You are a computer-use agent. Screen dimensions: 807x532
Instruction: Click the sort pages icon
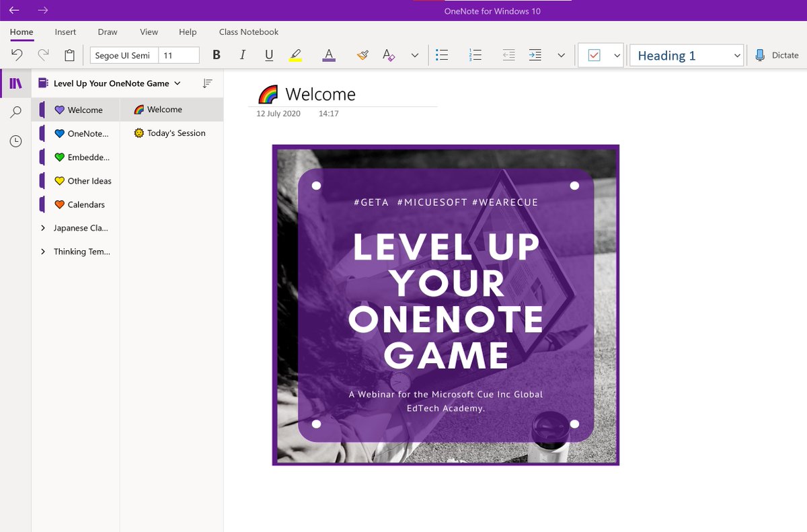point(208,83)
